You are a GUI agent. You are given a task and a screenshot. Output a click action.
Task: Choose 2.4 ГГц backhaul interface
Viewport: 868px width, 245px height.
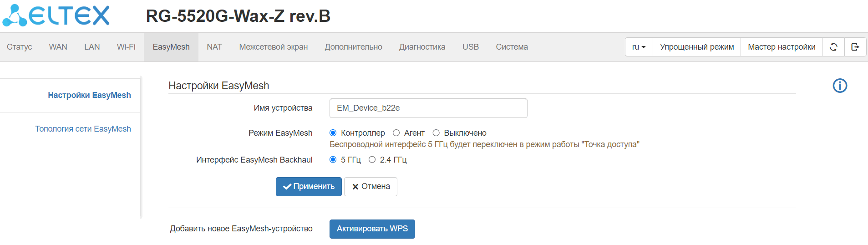pos(372,160)
